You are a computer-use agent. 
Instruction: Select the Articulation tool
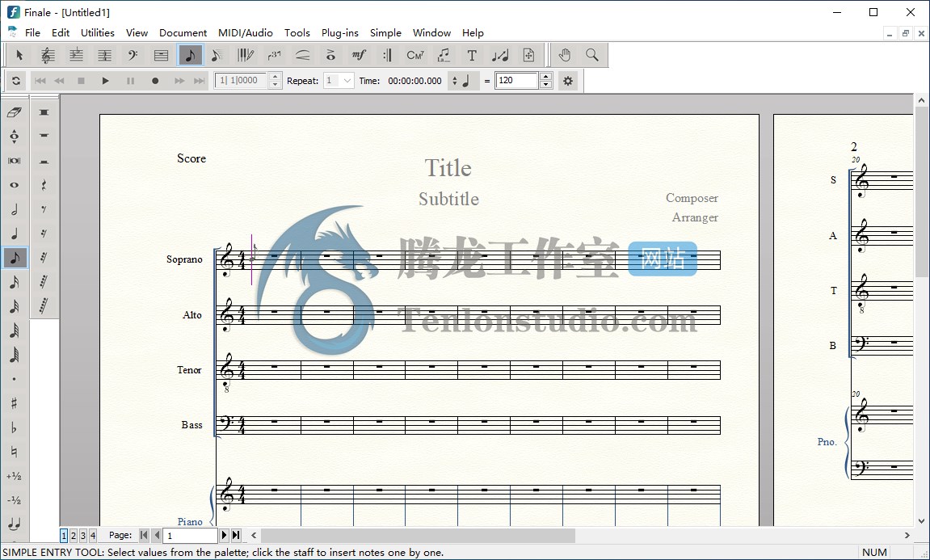330,55
